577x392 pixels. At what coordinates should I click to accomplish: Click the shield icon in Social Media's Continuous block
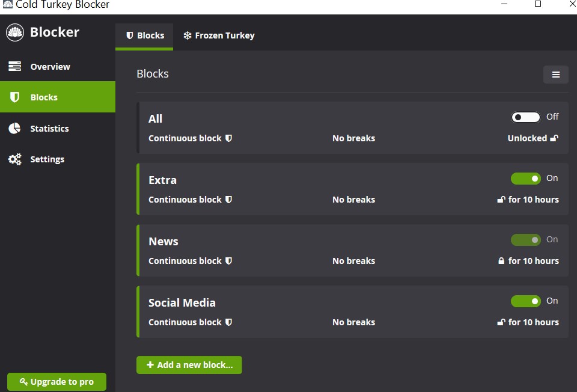[228, 322]
